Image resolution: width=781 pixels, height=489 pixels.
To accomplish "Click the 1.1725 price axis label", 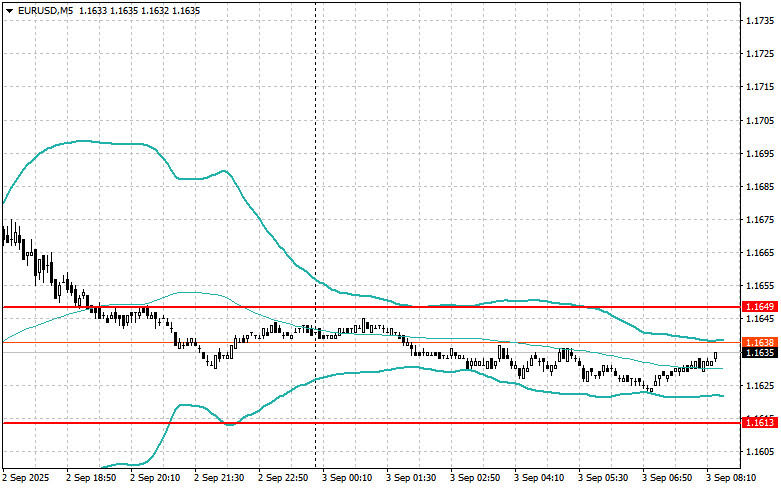I will point(760,54).
